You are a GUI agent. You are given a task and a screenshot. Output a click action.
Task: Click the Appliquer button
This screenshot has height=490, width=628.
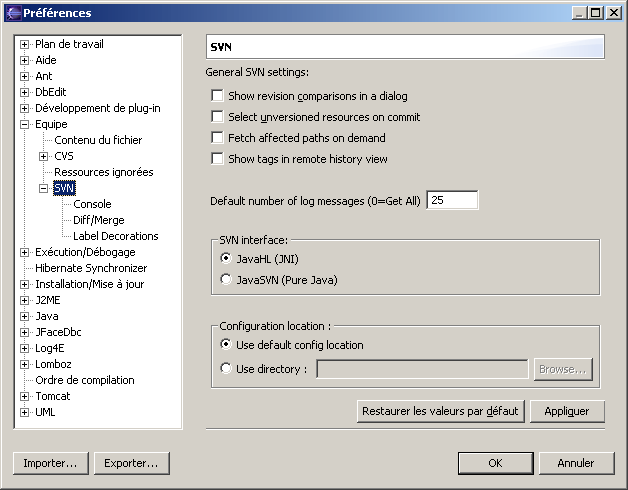[567, 411]
